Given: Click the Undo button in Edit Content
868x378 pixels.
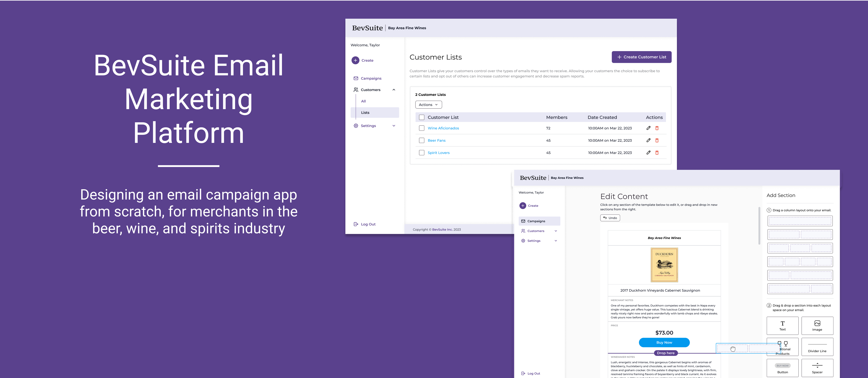Looking at the screenshot, I should click(x=610, y=218).
